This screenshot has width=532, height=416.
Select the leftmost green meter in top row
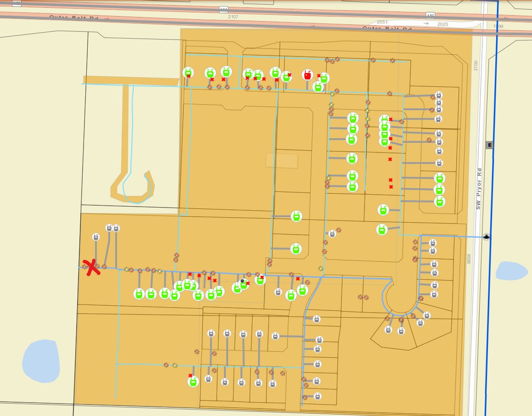point(188,73)
